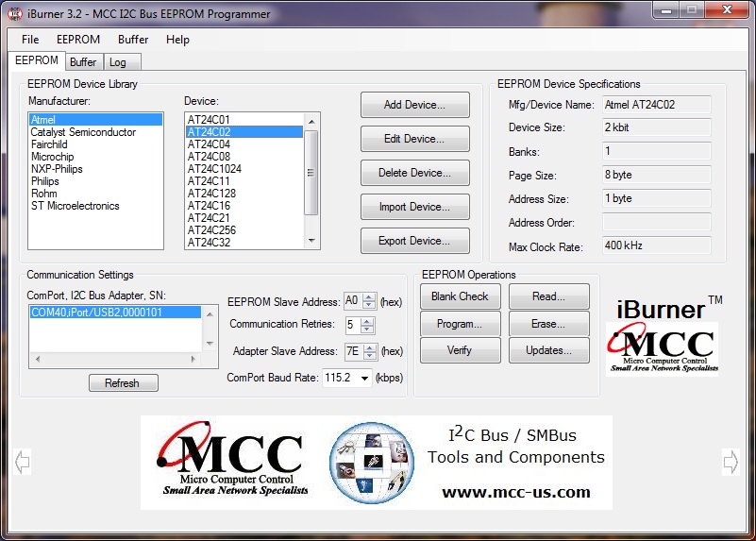Select device AT24C128
This screenshot has width=756, height=541.
click(245, 194)
